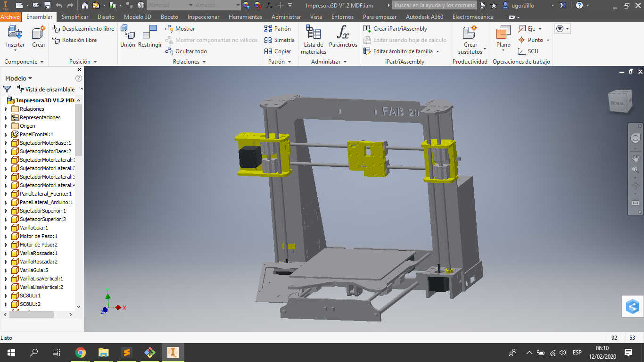644x362 pixels.
Task: Click the Undo arrow in the quick access toolbar
Action: click(x=58, y=5)
